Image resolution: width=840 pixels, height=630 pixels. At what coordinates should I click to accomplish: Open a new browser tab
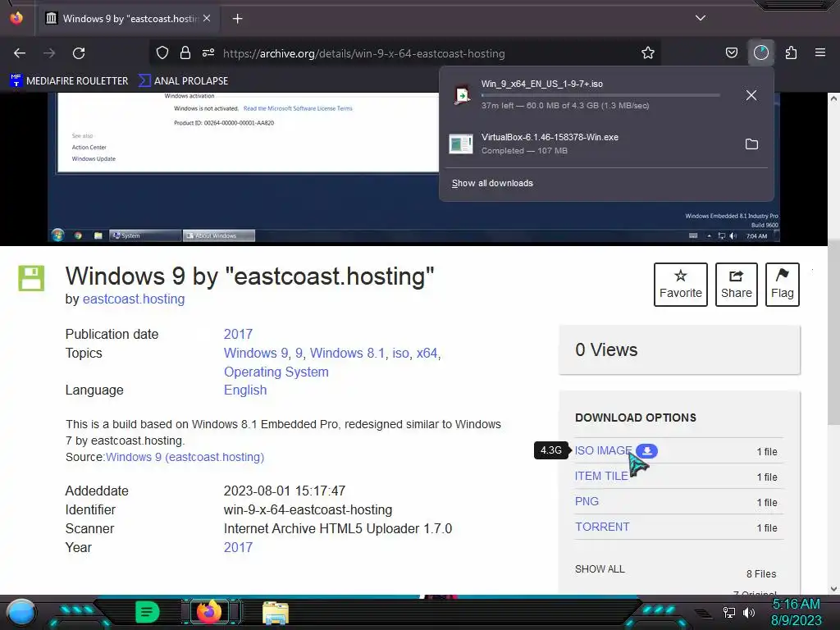(237, 19)
